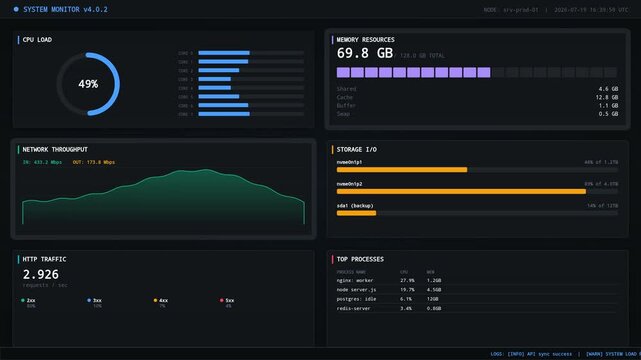
Task: Select the nginx: worker process row
Action: point(477,281)
